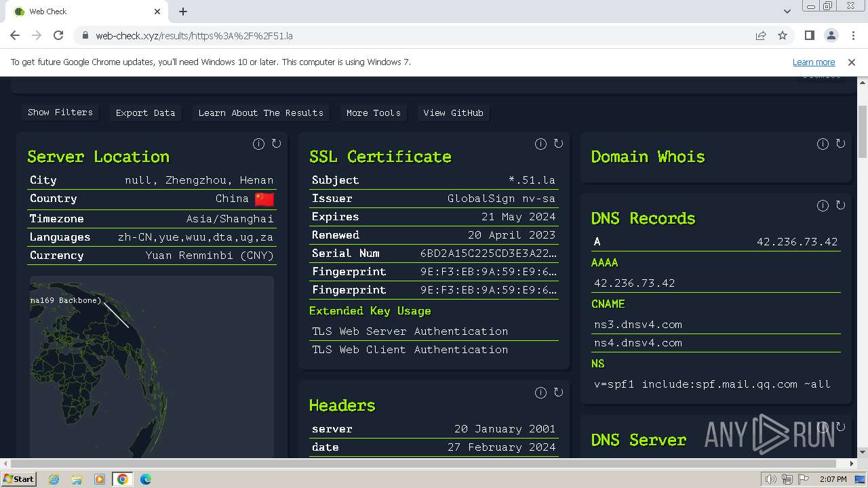Select A record '42.236.73.42'
This screenshot has width=868, height=488.
click(797, 242)
